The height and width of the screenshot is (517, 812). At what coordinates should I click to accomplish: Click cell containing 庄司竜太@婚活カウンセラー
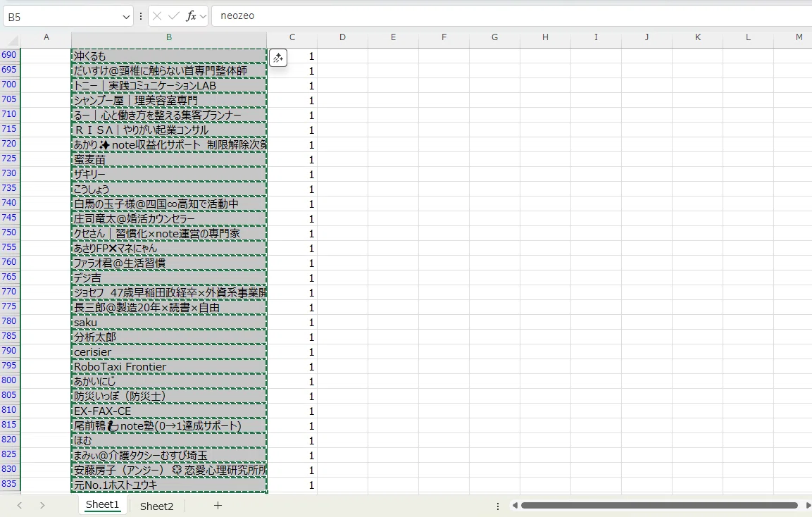tap(169, 218)
